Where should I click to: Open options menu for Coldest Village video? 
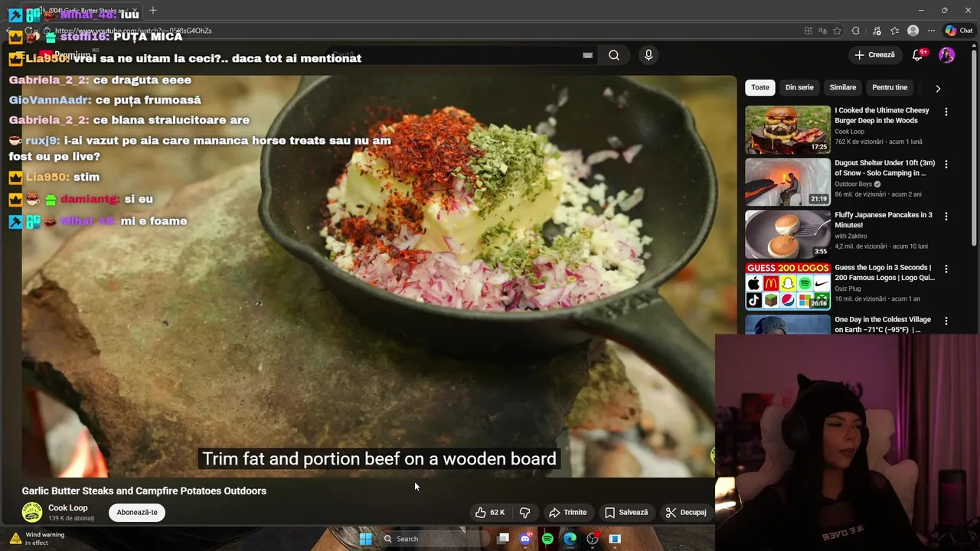coord(946,321)
